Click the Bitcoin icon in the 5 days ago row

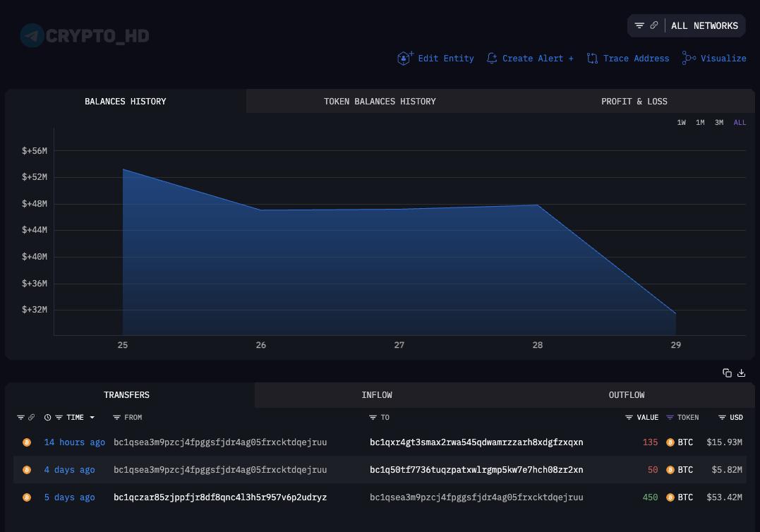[x=27, y=497]
